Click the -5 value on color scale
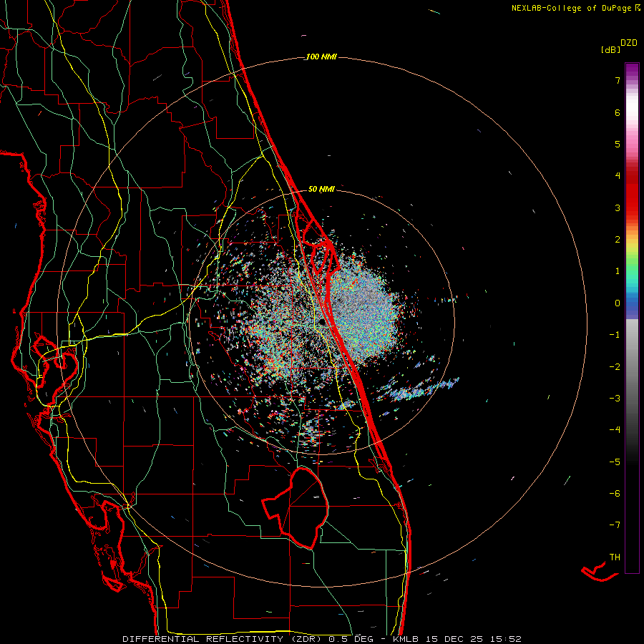The height and width of the screenshot is (644, 644). [615, 462]
